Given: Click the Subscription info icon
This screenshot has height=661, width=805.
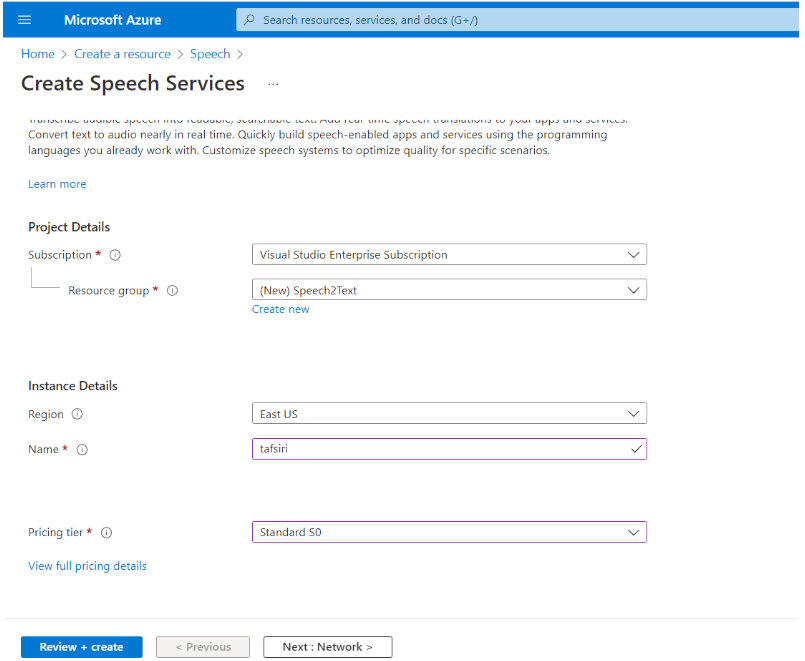Looking at the screenshot, I should pyautogui.click(x=115, y=255).
